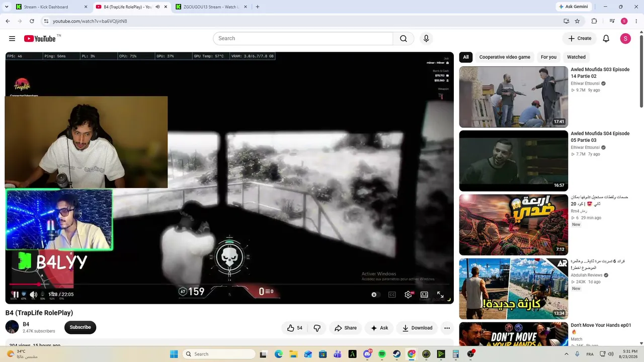Click the Create button

(x=580, y=39)
